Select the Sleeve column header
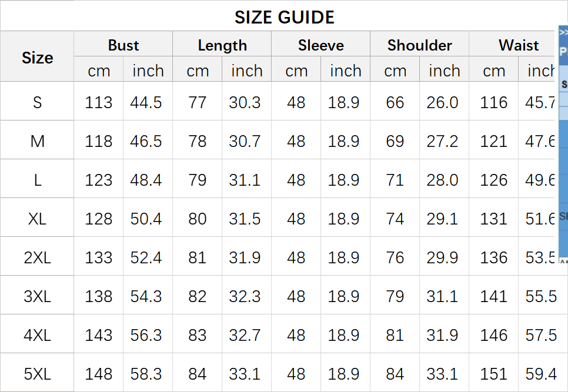Image resolution: width=568 pixels, height=392 pixels. [x=321, y=45]
